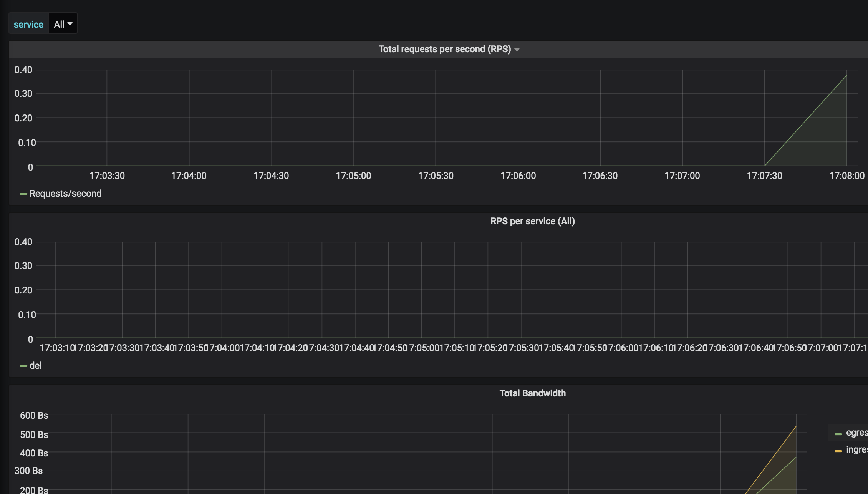Click the 17:05:00 axis label in top graph

[x=353, y=176]
